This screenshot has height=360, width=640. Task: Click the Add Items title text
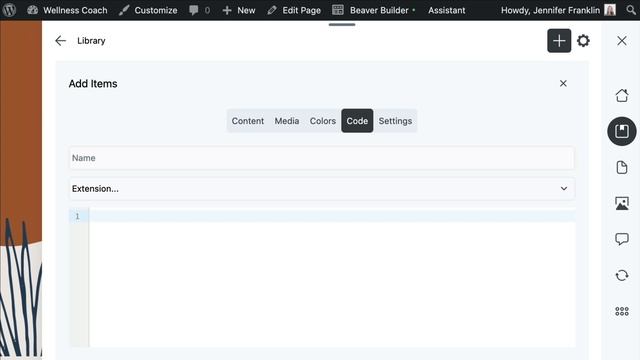93,84
